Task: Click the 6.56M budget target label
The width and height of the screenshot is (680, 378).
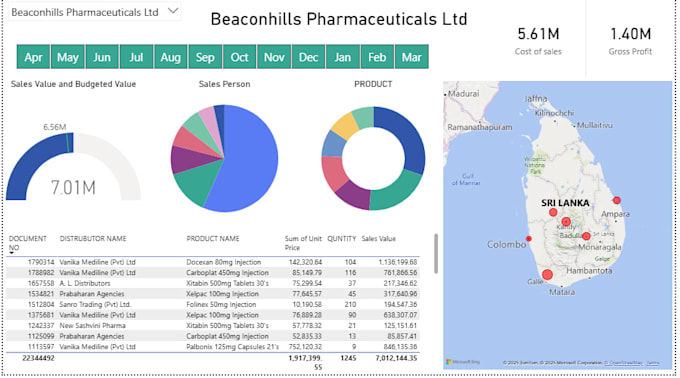Action: 55,127
